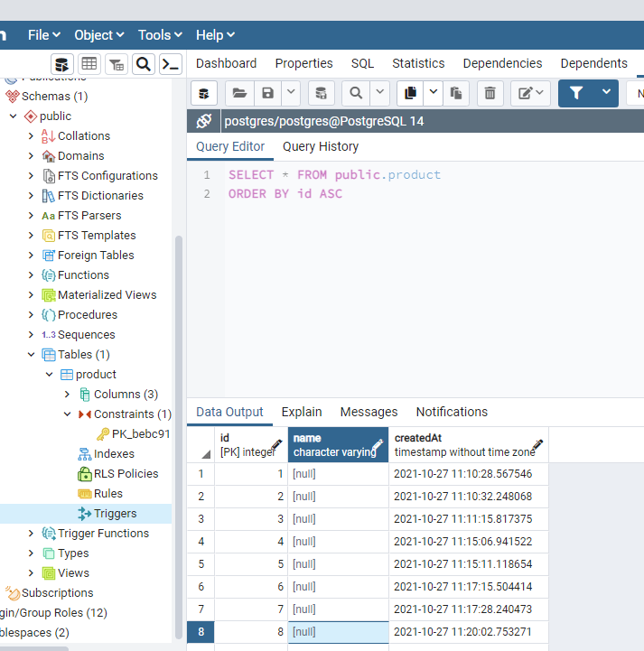The height and width of the screenshot is (651, 644).
Task: Open the PSQL terminal icon
Action: pyautogui.click(x=171, y=64)
